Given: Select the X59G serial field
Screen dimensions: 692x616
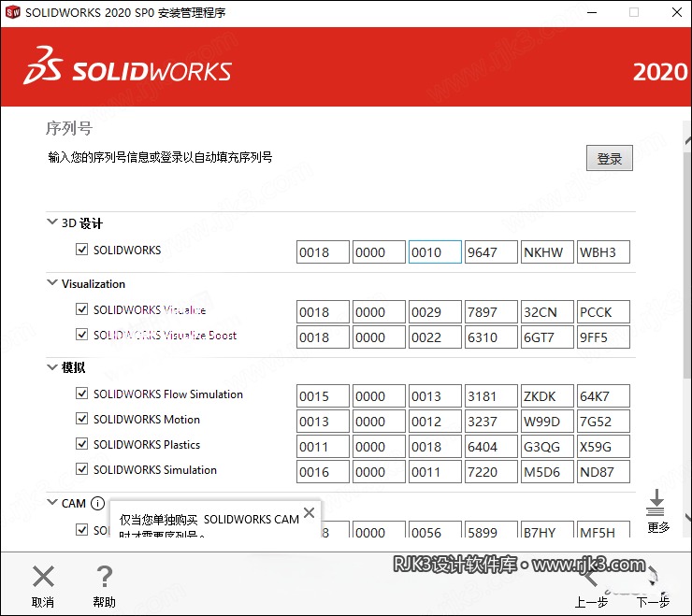Looking at the screenshot, I should point(603,446).
